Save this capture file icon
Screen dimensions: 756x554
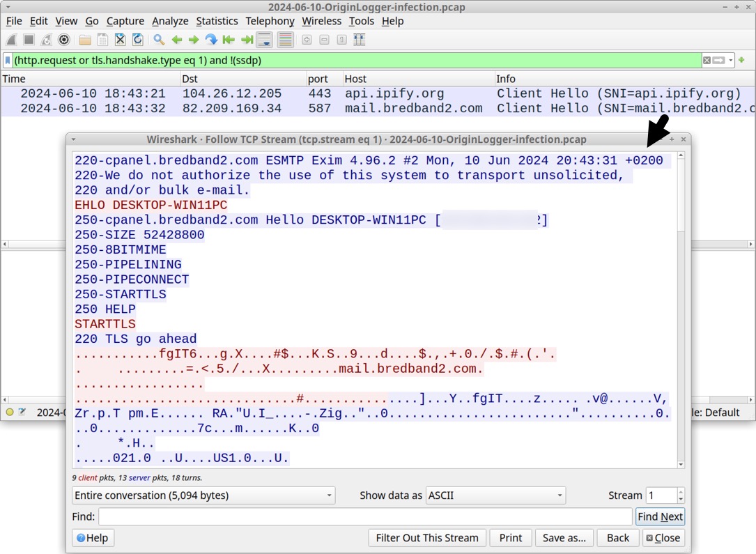[x=102, y=40]
